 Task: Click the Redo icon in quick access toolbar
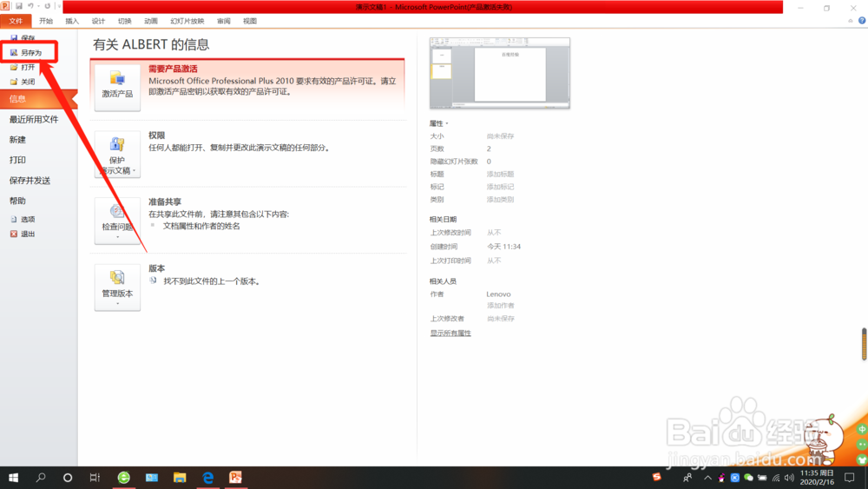(48, 6)
